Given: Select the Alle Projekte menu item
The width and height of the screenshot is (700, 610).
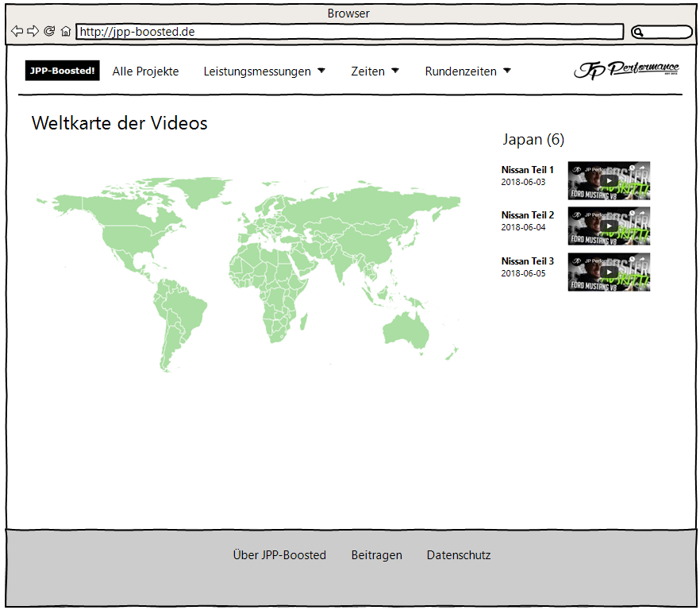Looking at the screenshot, I should pos(145,71).
